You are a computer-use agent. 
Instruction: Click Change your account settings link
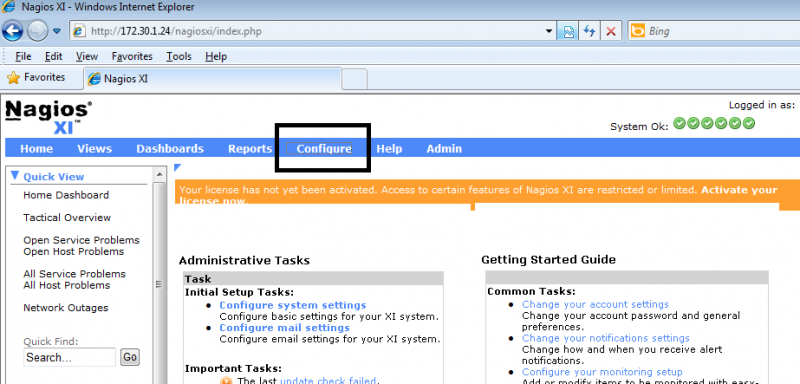click(x=595, y=304)
